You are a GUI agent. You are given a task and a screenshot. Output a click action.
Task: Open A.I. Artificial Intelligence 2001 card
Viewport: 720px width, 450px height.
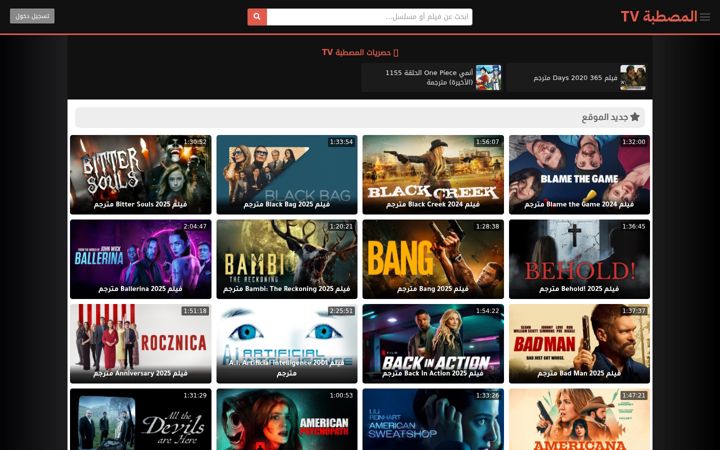pyautogui.click(x=287, y=343)
